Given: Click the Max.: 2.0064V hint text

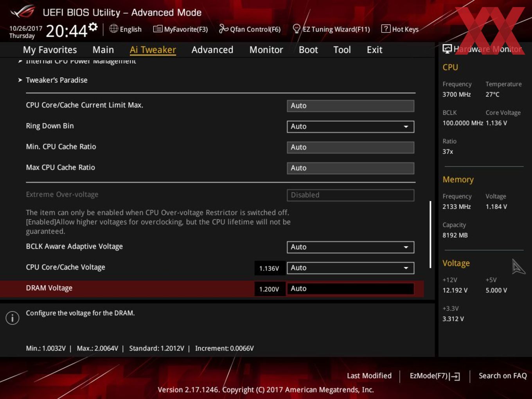Looking at the screenshot, I should coord(97,348).
